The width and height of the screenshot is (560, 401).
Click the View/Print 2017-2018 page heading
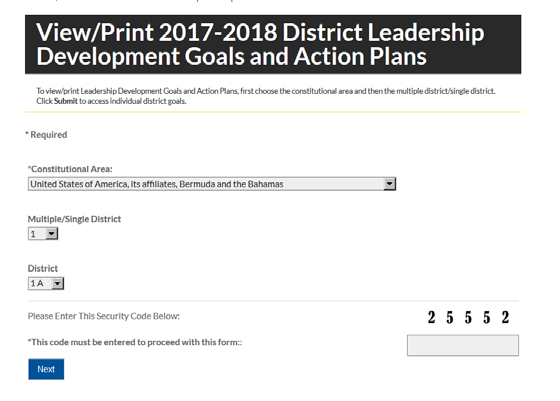(x=260, y=44)
